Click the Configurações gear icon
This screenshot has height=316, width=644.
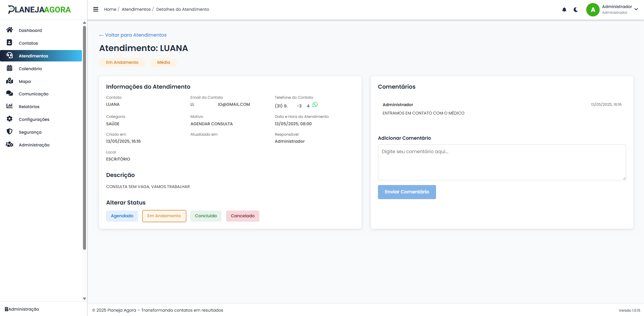10,119
